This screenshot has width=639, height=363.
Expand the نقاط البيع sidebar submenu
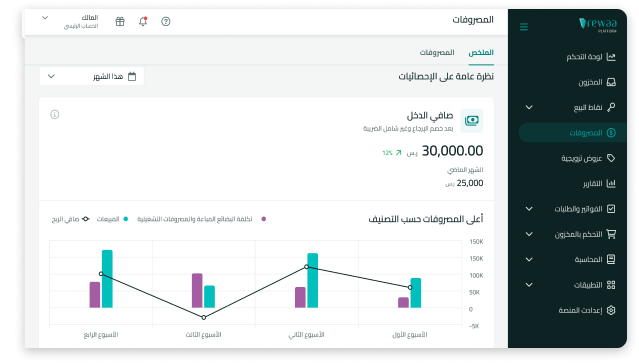pyautogui.click(x=529, y=108)
